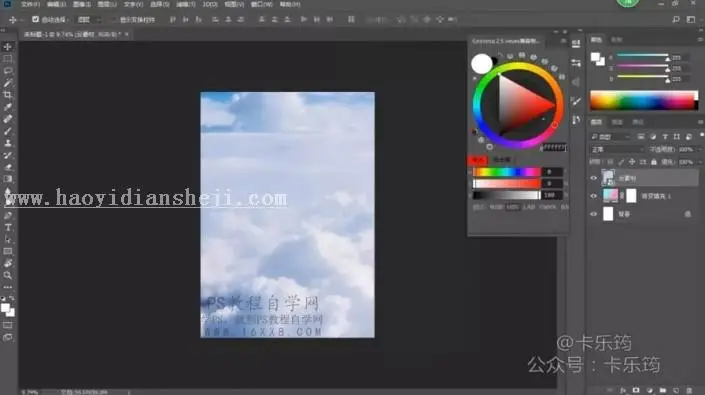The width and height of the screenshot is (705, 395).
Task: Open the auto-select 图层 dropdown
Action: click(x=89, y=19)
